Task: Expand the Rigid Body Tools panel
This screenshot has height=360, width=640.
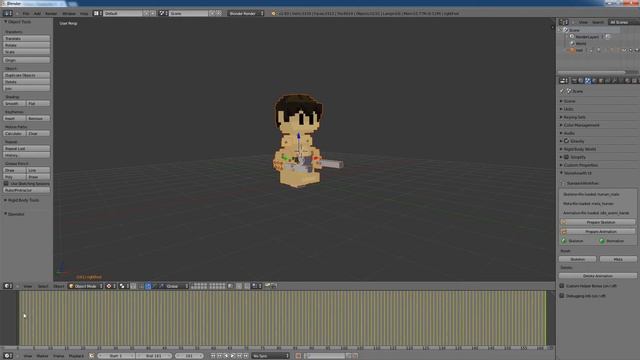Action: (6, 200)
